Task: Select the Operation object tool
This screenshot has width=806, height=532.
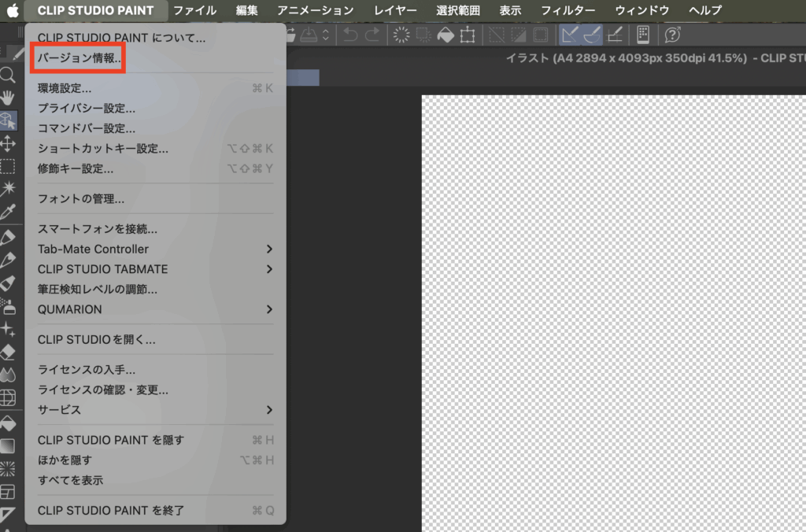Action: point(8,120)
